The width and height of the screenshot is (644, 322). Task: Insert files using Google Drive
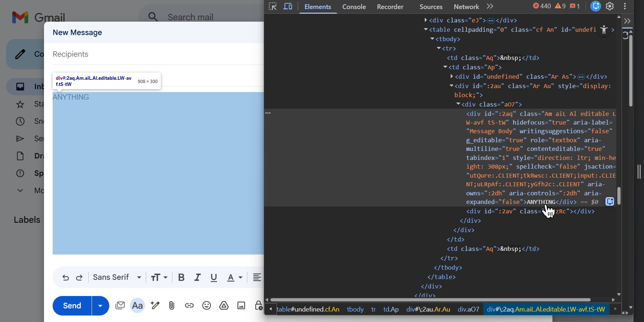224,306
